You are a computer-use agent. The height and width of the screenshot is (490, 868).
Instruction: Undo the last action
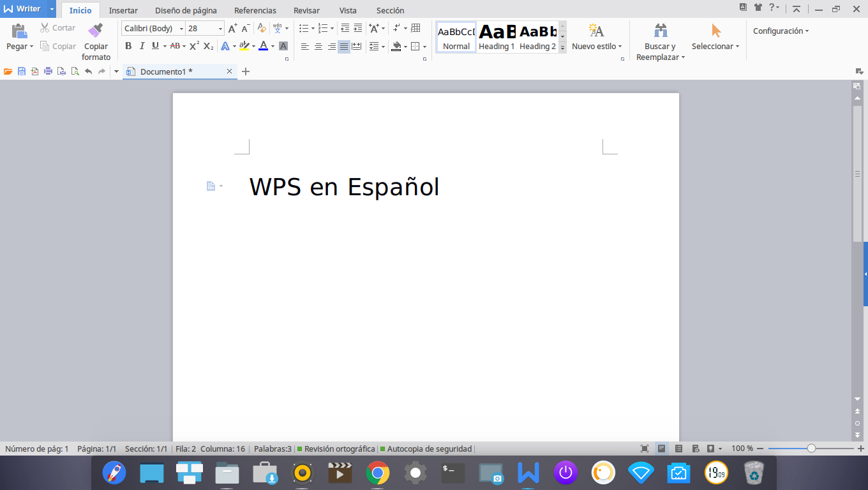click(89, 71)
